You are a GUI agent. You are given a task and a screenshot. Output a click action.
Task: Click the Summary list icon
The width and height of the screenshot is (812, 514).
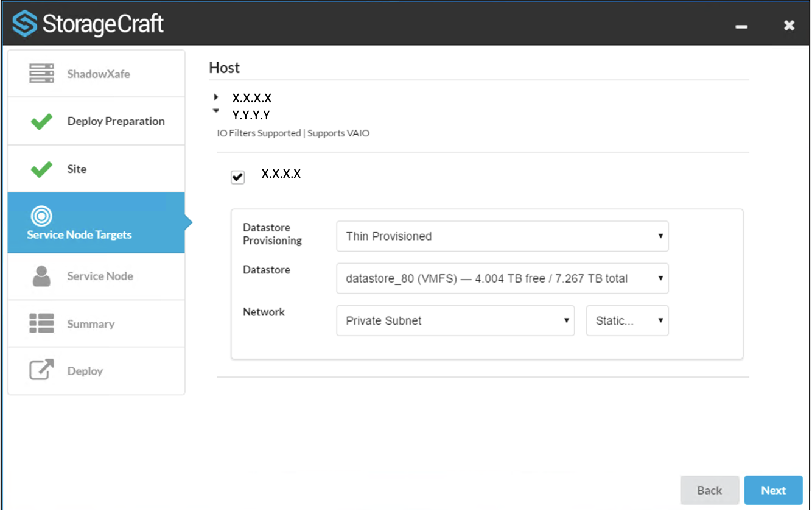[41, 323]
